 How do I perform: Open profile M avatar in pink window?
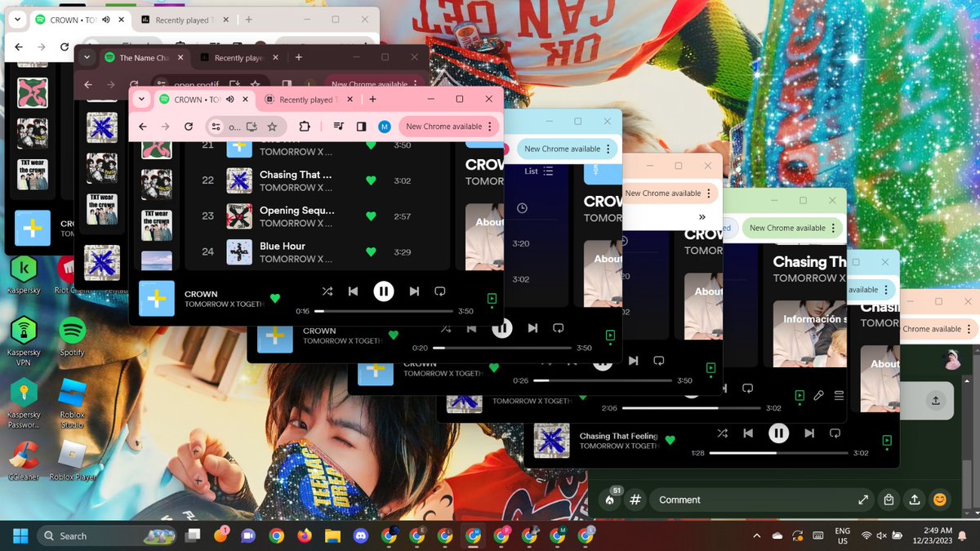pyautogui.click(x=384, y=127)
